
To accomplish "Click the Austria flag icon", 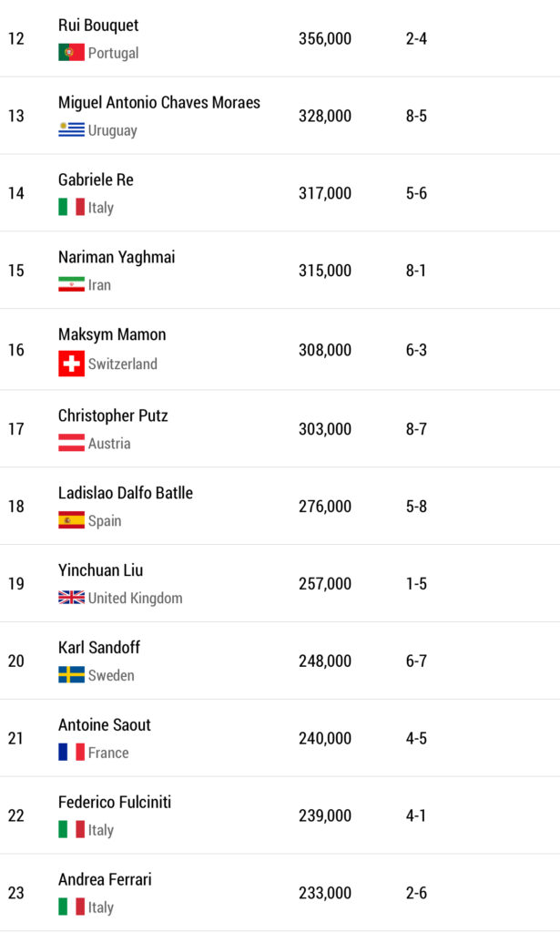I will (x=71, y=444).
